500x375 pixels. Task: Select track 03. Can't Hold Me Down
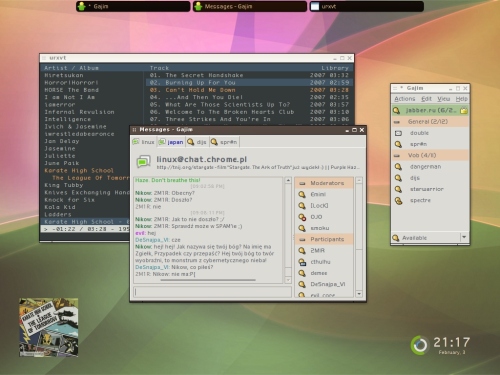pos(249,90)
